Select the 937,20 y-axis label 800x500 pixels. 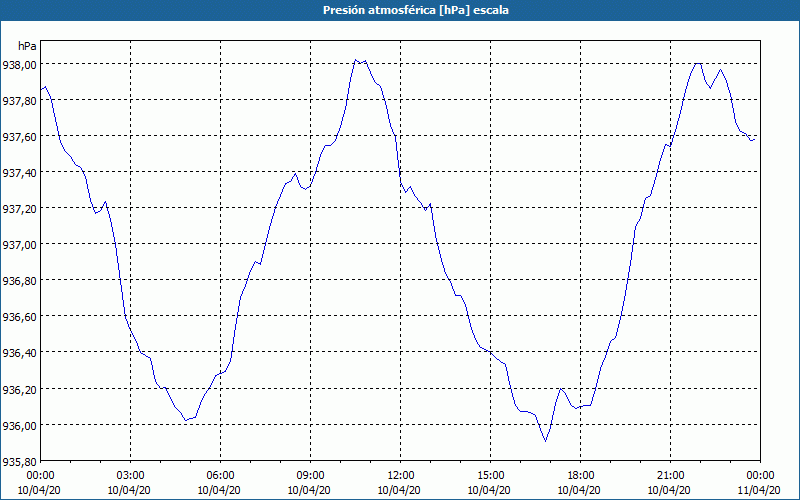coord(19,209)
